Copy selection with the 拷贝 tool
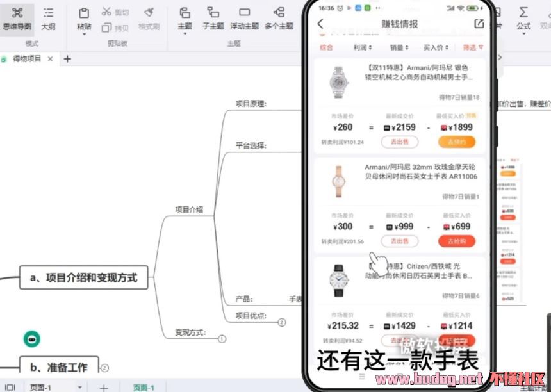Screen dimensions: 551x392 (115, 28)
